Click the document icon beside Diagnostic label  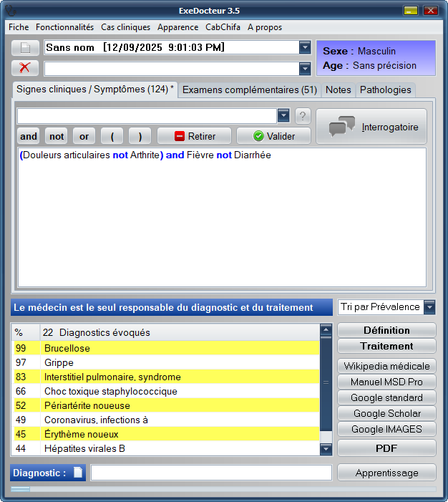pyautogui.click(x=78, y=473)
